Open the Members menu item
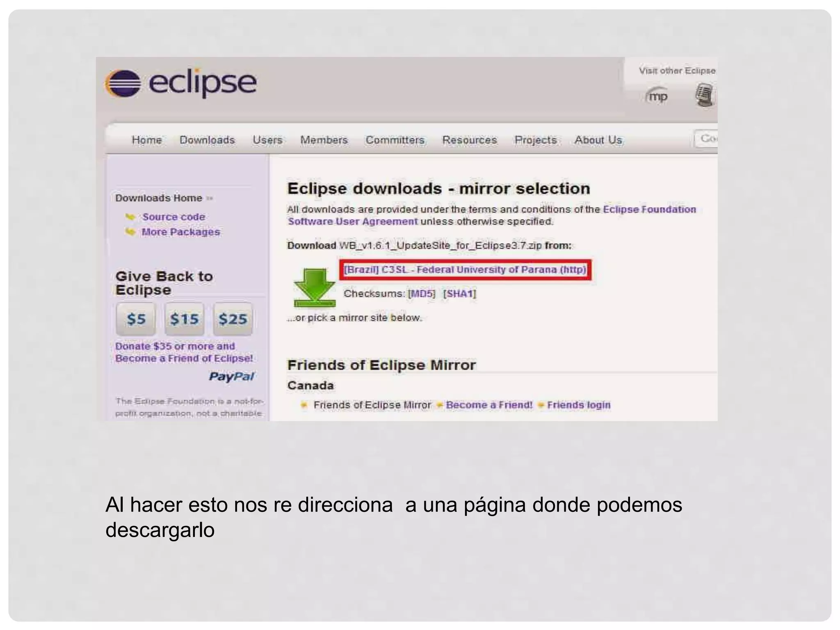 (x=324, y=140)
